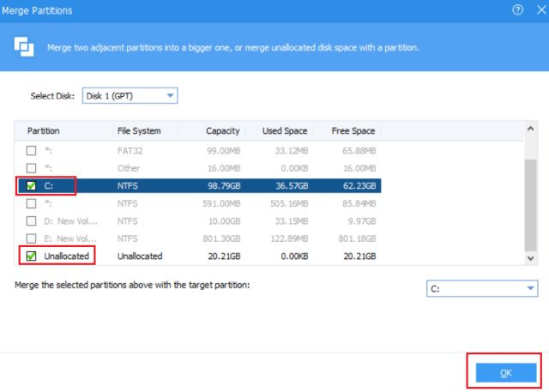The width and height of the screenshot is (549, 392).
Task: Check the 591.00MB NTFS partition checkbox
Action: click(32, 203)
